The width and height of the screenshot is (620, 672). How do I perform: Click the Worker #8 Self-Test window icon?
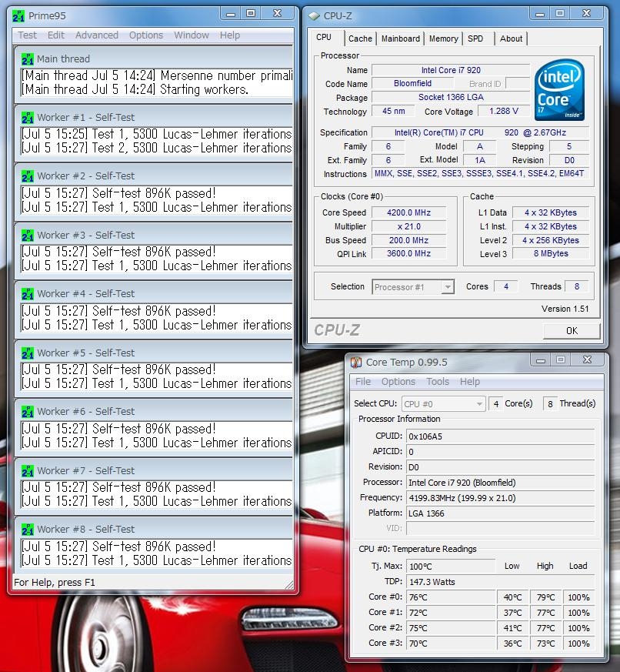[28, 530]
